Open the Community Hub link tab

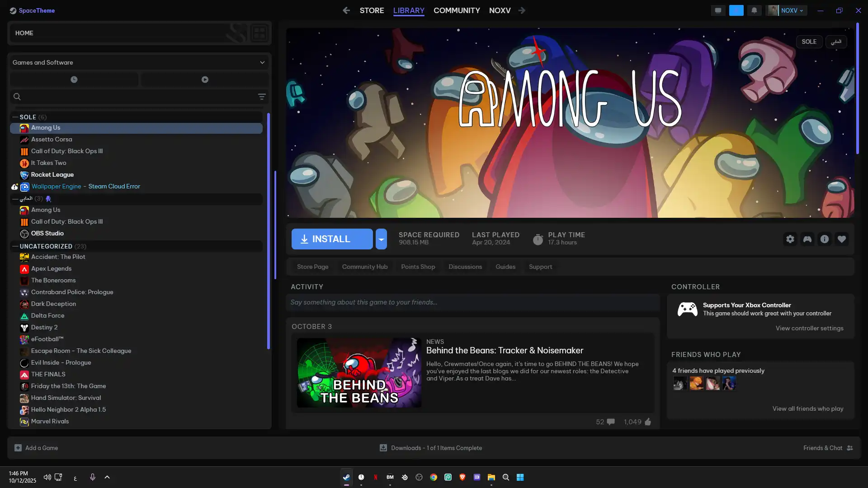tap(364, 267)
